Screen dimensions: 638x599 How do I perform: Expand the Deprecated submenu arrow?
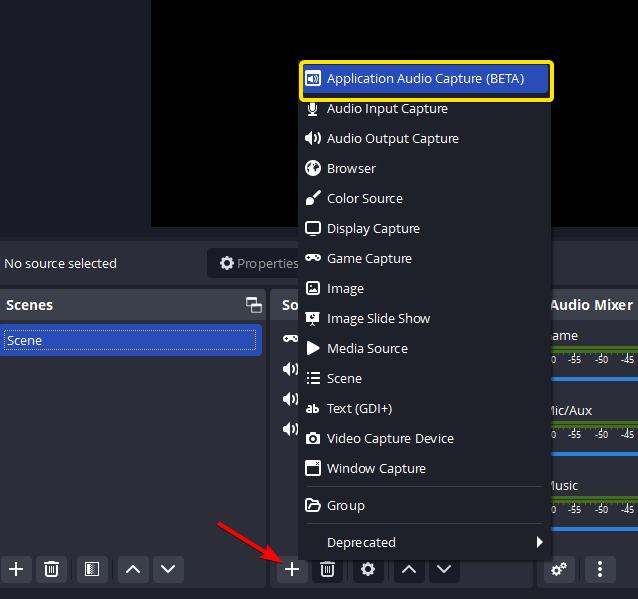(539, 543)
